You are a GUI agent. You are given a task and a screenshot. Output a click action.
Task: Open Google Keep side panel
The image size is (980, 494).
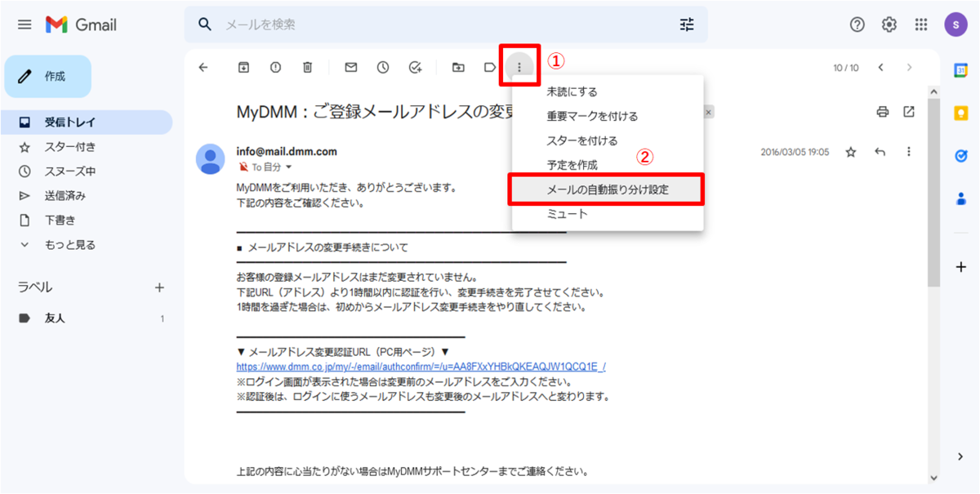click(961, 113)
